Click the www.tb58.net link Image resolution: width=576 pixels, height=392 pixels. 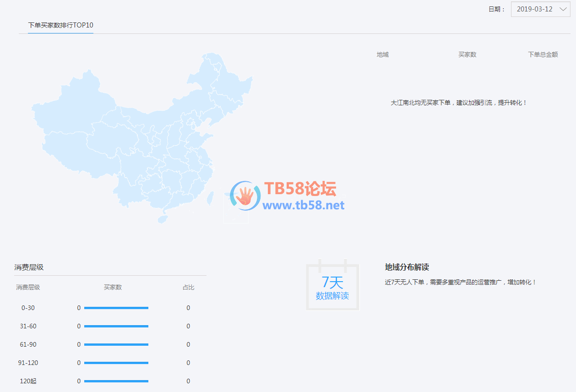(x=304, y=205)
